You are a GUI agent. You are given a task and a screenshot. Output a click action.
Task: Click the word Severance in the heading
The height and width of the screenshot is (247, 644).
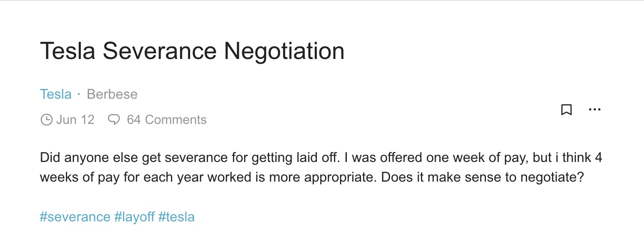pos(160,51)
